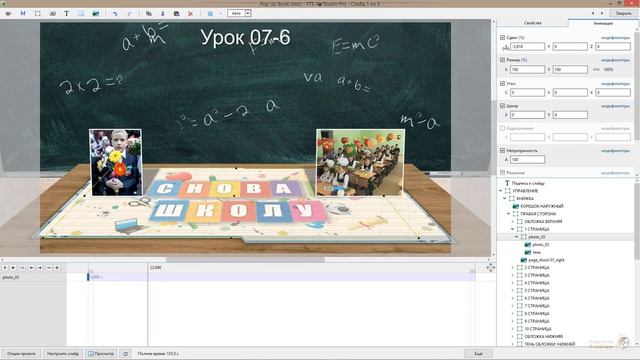640x360 pixels.
Task: Add a Frame object from toolbar
Action: pos(38,13)
